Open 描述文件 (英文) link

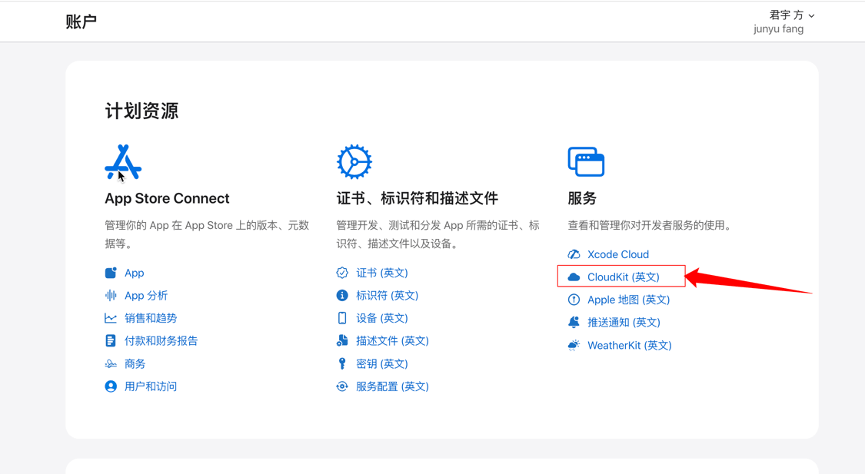pos(392,341)
